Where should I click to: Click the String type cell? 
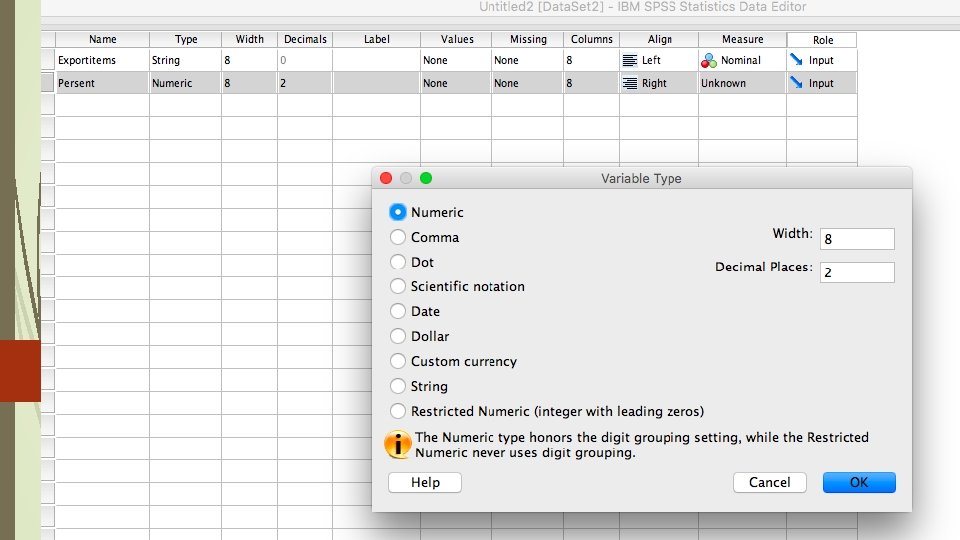tap(186, 60)
